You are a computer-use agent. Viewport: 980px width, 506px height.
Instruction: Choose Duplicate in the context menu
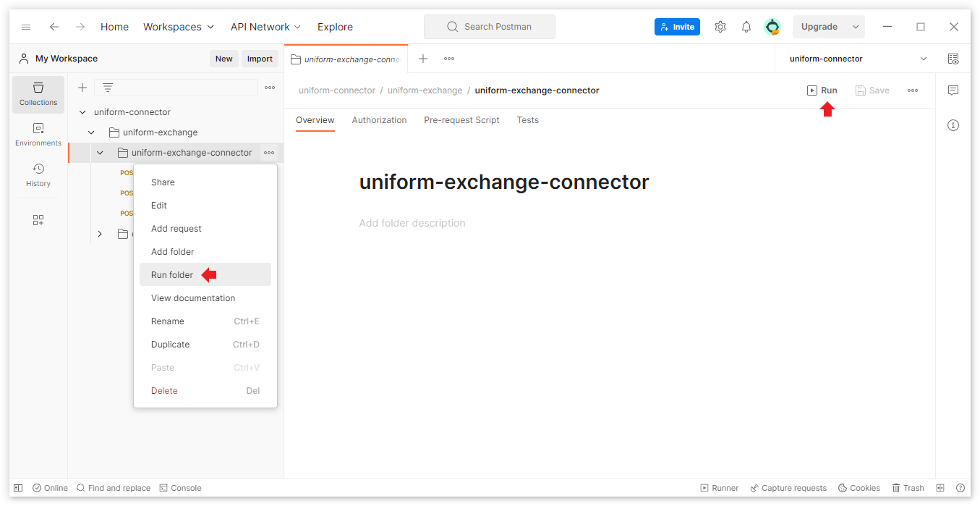coord(170,345)
